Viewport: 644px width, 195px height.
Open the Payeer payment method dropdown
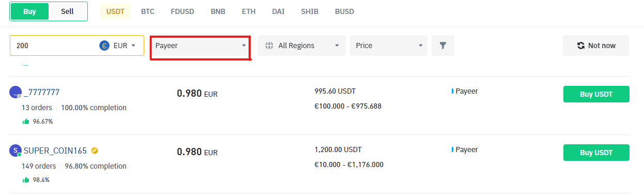pyautogui.click(x=200, y=46)
